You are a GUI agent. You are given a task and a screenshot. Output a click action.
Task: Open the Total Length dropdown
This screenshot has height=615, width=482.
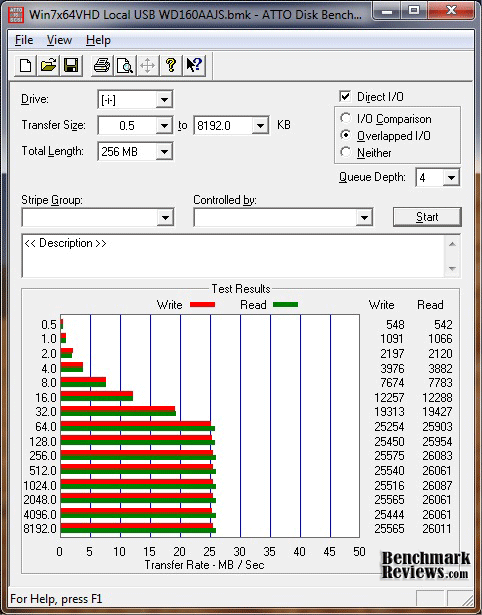coord(164,151)
